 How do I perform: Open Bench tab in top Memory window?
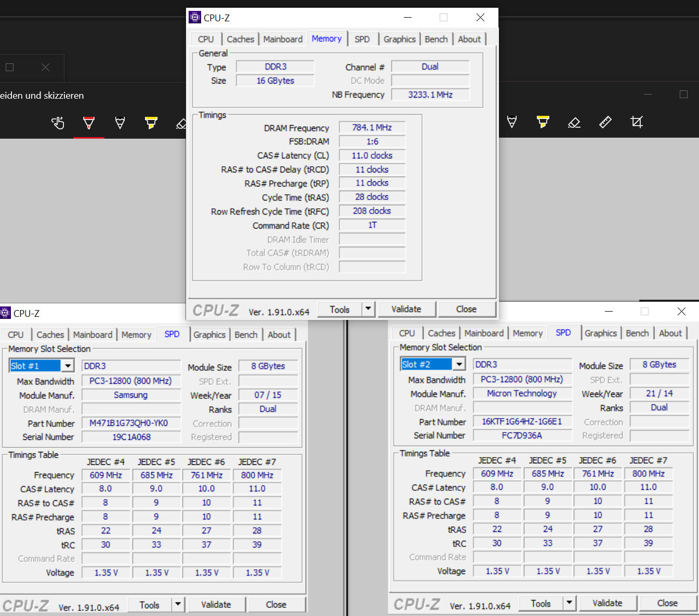click(436, 39)
